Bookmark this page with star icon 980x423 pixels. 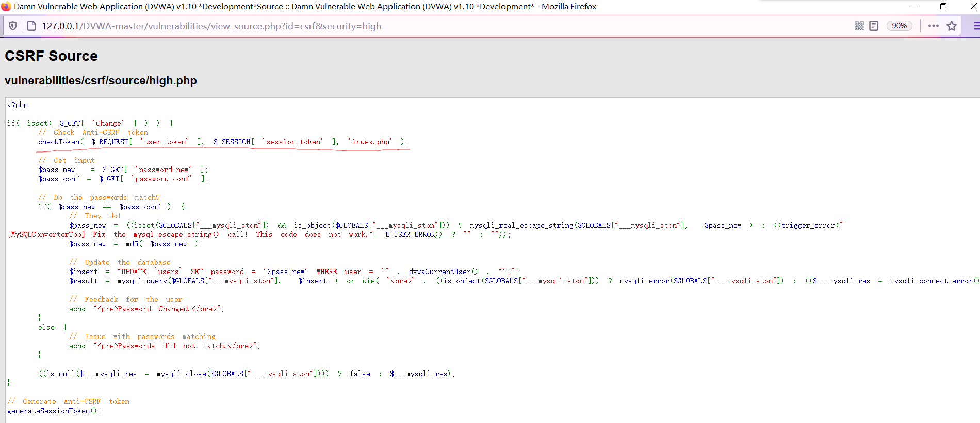pyautogui.click(x=952, y=26)
